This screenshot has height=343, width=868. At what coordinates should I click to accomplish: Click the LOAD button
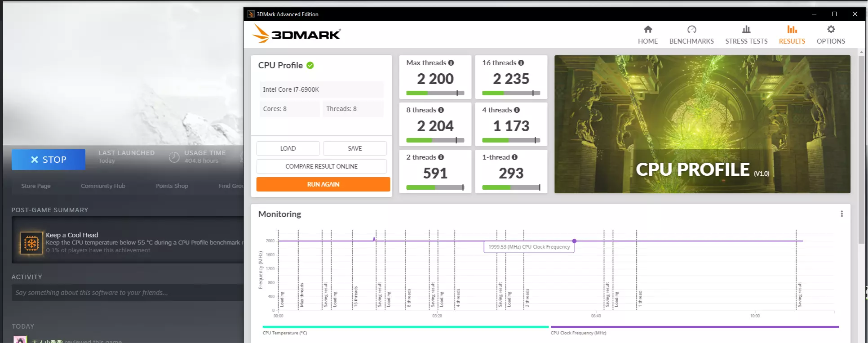(x=288, y=148)
